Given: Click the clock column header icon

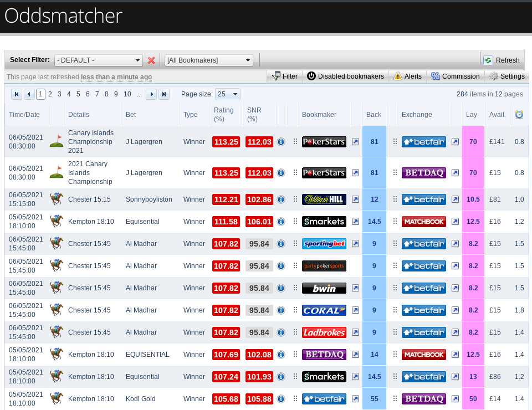Looking at the screenshot, I should click(519, 115).
